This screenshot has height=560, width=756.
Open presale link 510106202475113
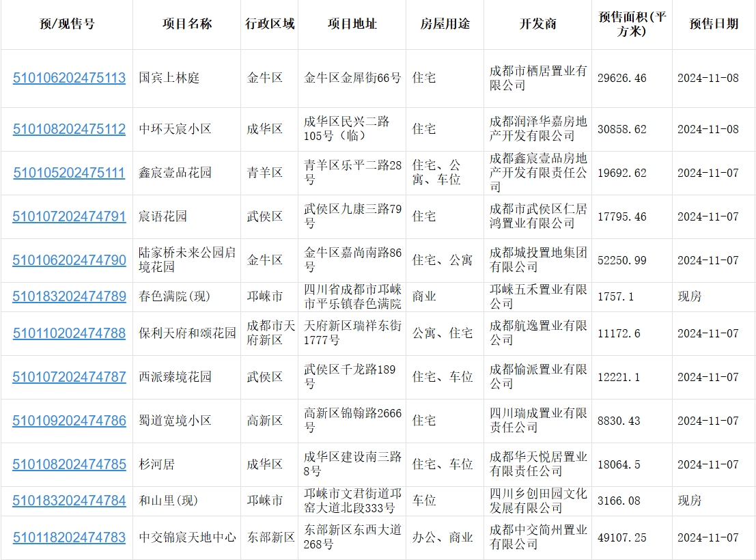tap(69, 78)
